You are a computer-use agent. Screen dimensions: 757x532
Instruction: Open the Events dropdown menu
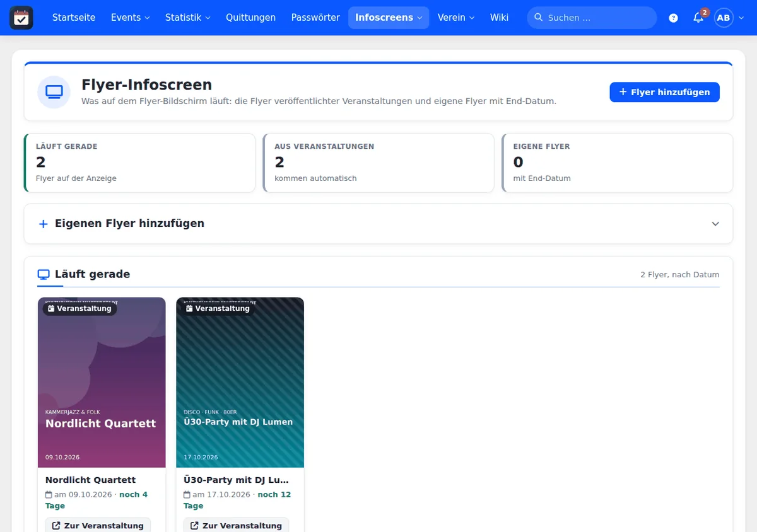click(x=131, y=18)
